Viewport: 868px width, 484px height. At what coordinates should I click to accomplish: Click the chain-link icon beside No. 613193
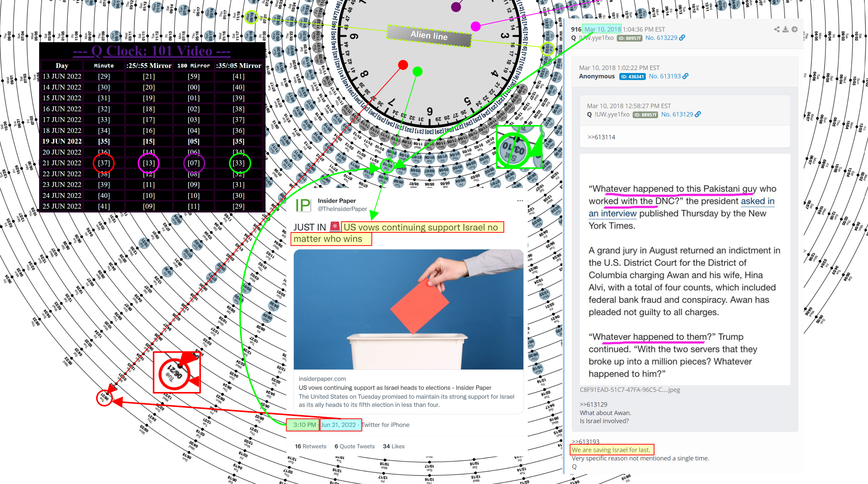[685, 76]
